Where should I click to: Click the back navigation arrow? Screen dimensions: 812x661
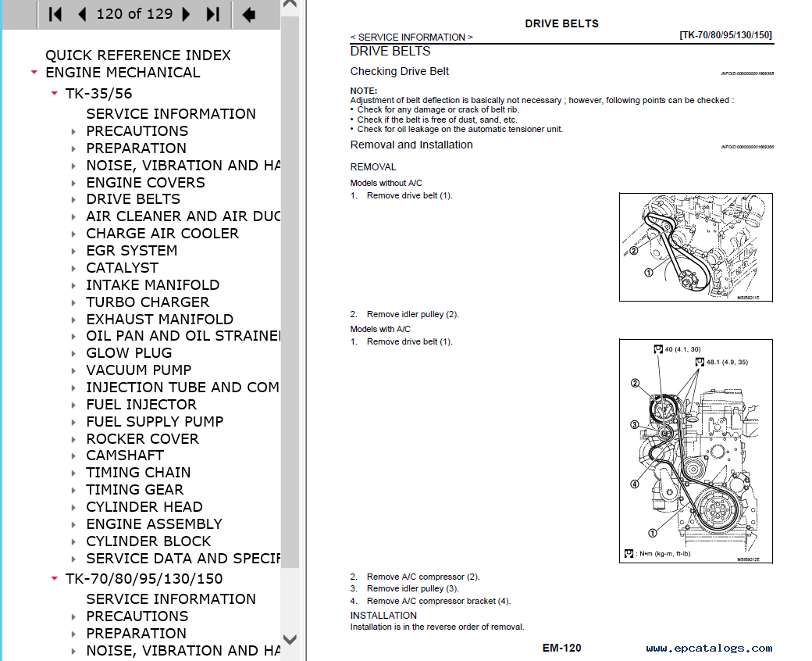point(248,15)
